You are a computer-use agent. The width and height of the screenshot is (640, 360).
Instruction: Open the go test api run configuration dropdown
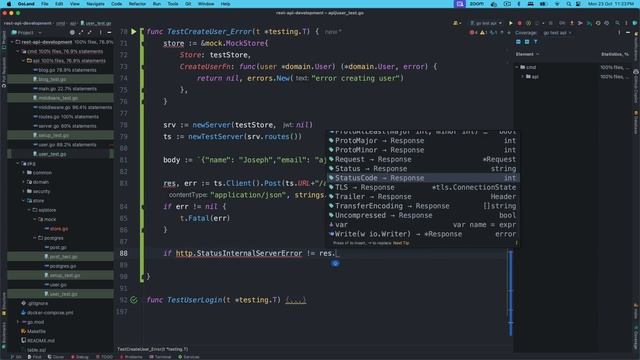[486, 23]
